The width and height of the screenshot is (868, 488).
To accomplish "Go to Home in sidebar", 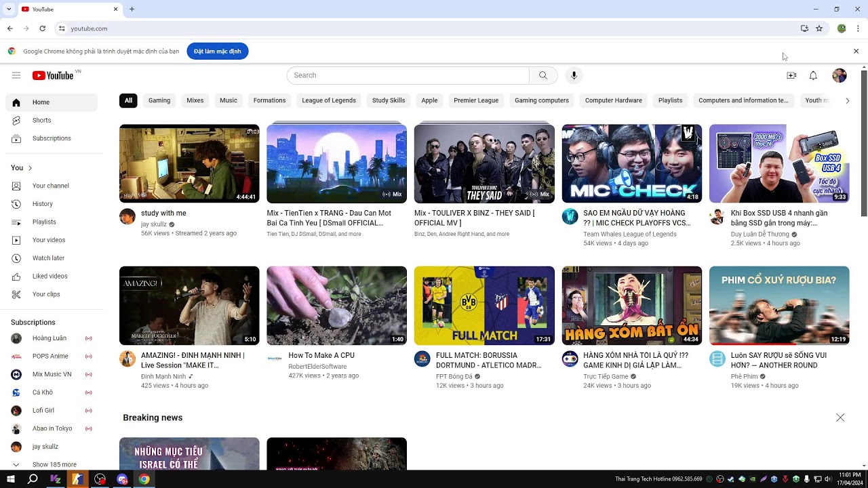I will (x=52, y=102).
